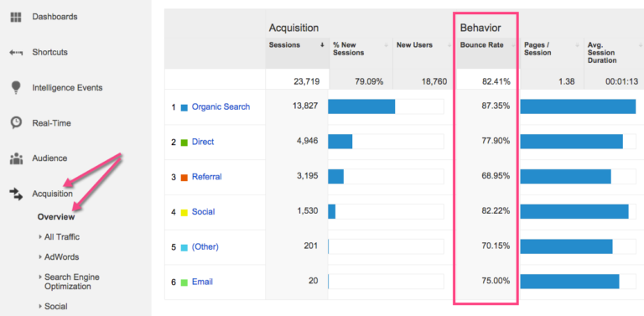The height and width of the screenshot is (316, 644).
Task: Open the Email channel link
Action: click(202, 282)
